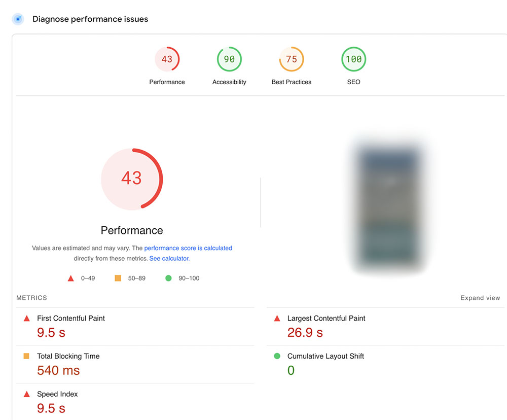Click the orange square beside Total Blocking Time
Screen dimensions: 507x420
click(x=26, y=356)
